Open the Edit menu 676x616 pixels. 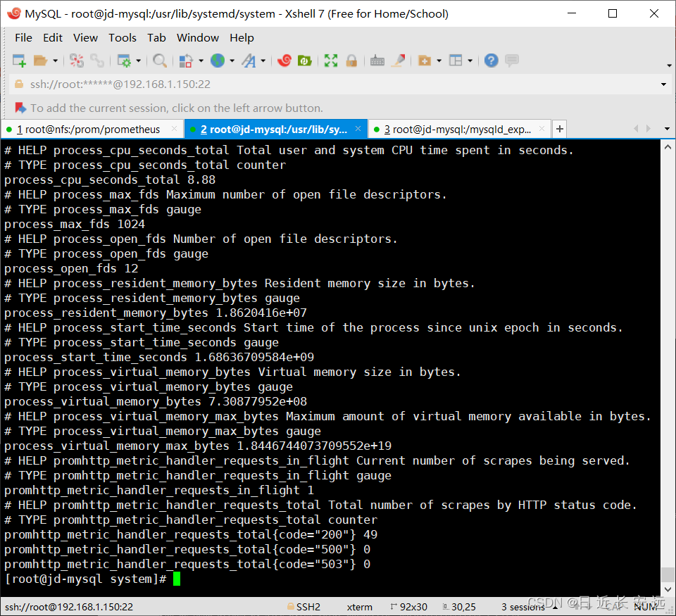[53, 38]
